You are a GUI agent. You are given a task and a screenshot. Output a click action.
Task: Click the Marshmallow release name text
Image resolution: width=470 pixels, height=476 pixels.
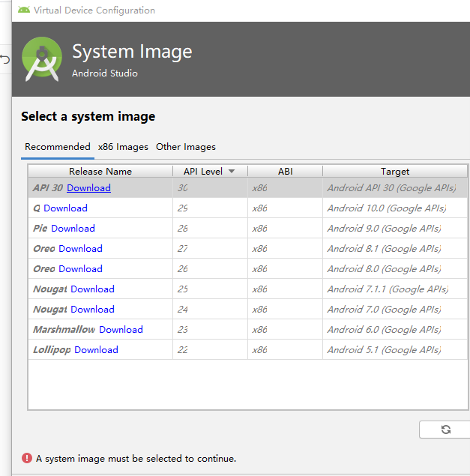(x=64, y=330)
